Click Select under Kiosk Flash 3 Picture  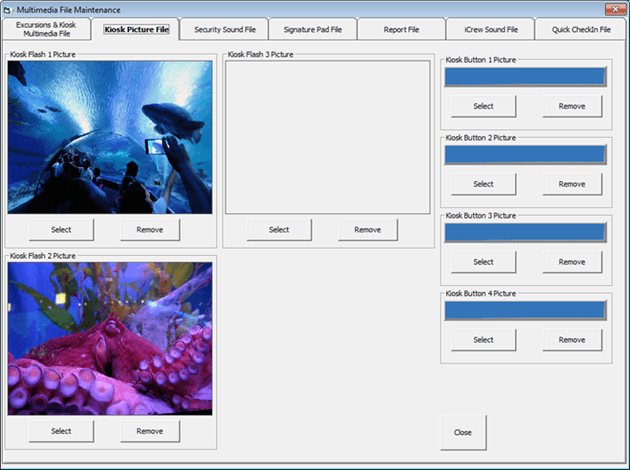tap(279, 230)
